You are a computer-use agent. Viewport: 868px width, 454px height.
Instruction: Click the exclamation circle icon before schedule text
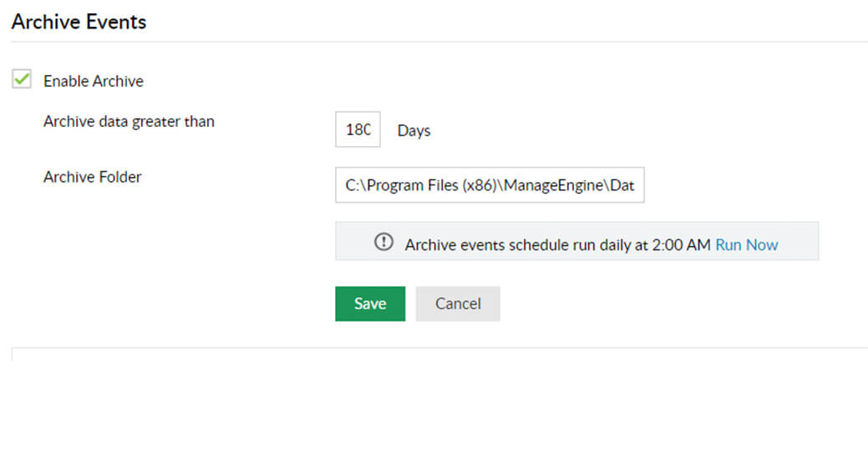coord(383,243)
